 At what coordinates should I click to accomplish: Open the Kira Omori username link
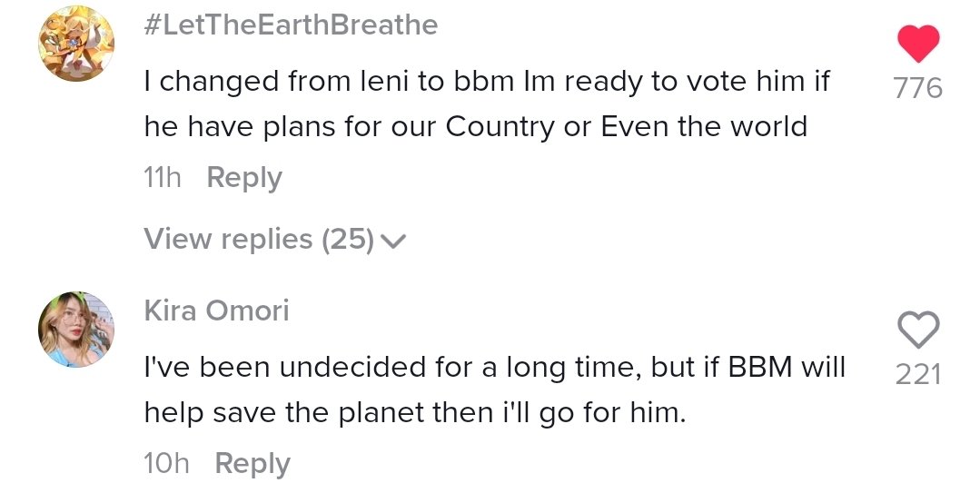click(217, 310)
